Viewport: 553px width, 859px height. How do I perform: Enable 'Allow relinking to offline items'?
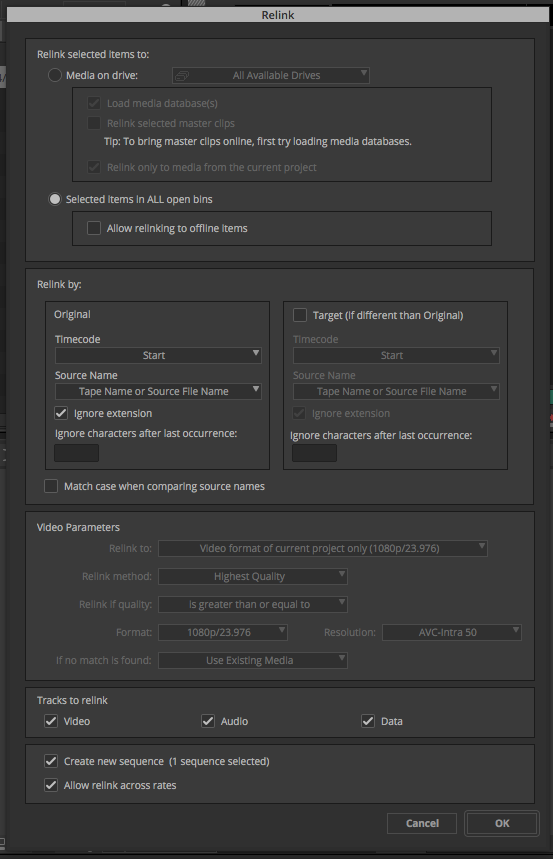(94, 228)
